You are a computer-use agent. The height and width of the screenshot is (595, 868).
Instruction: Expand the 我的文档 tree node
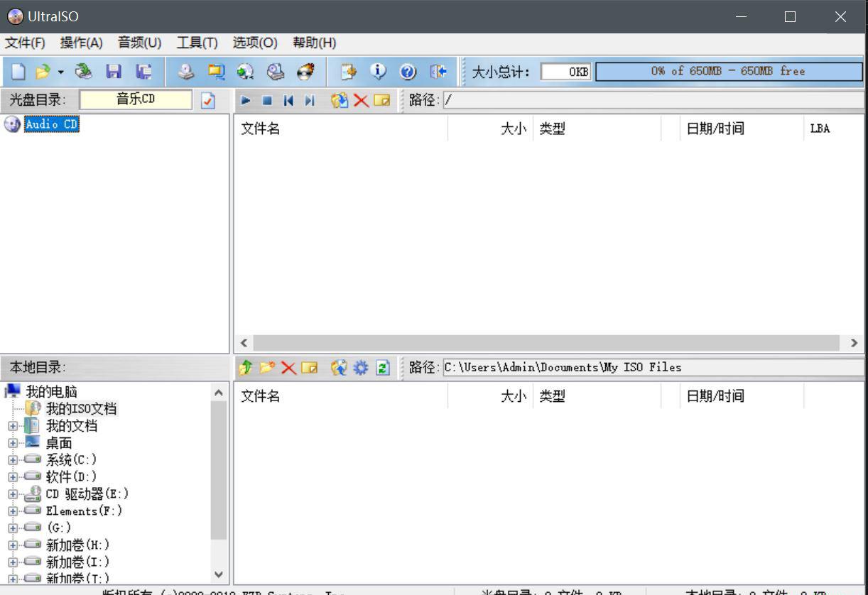[12, 426]
